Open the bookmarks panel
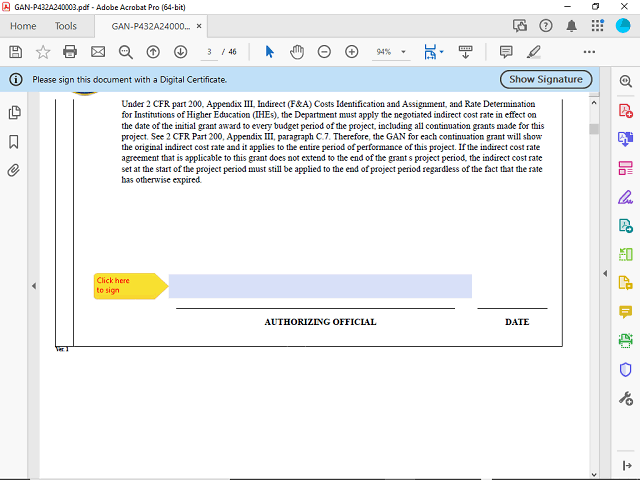Screen dimensions: 640x480 tap(13, 142)
